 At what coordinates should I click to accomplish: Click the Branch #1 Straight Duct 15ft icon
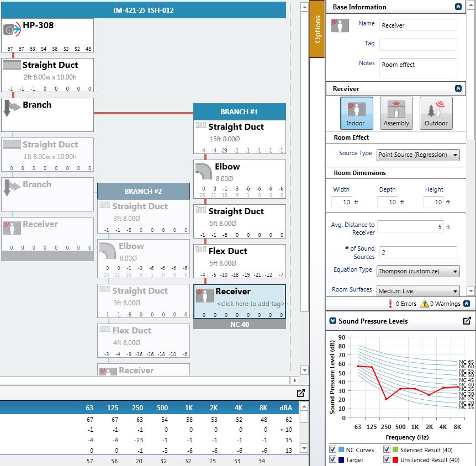pos(200,125)
